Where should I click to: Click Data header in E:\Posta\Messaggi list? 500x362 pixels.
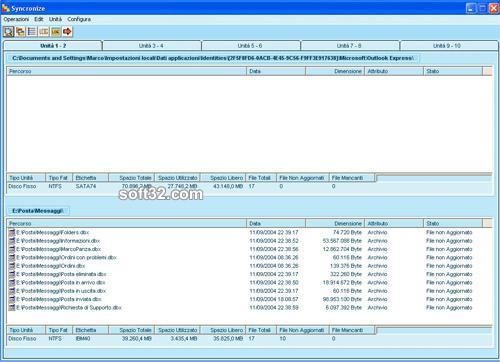[x=276, y=223]
